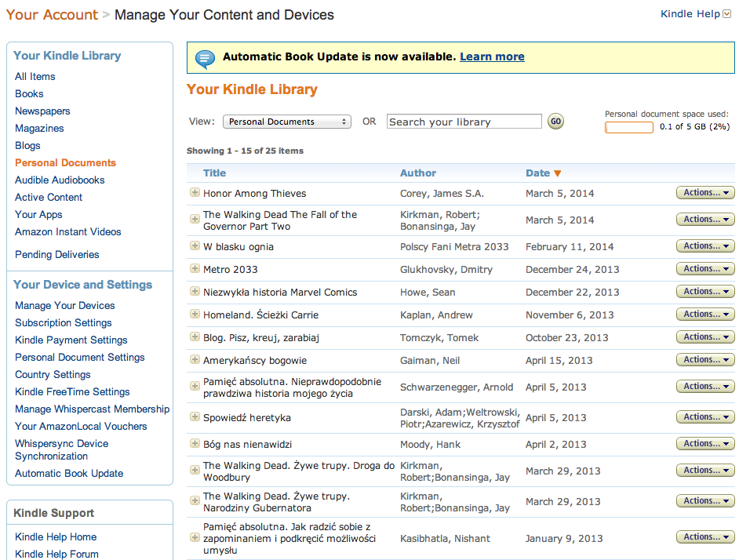The height and width of the screenshot is (560, 739).
Task: Open Kindle Help Home
Action: tap(56, 537)
